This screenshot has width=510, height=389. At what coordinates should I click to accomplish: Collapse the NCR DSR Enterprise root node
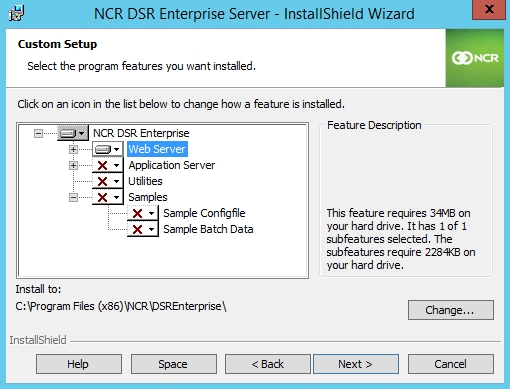(38, 134)
